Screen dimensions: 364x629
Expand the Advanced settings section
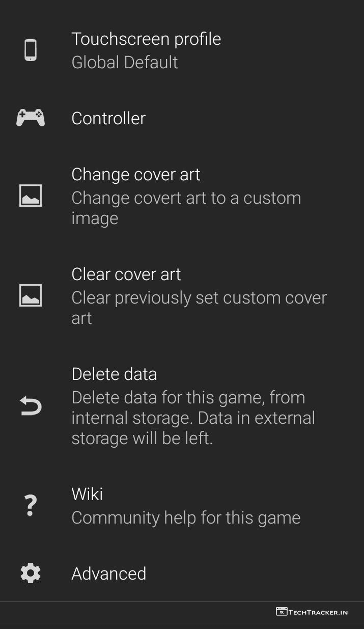click(x=109, y=573)
